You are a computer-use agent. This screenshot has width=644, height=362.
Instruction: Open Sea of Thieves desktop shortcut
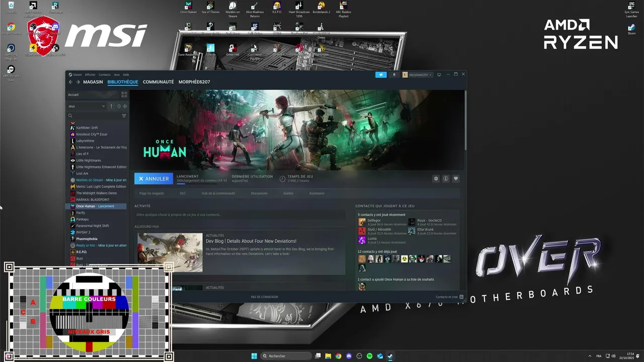(x=210, y=8)
